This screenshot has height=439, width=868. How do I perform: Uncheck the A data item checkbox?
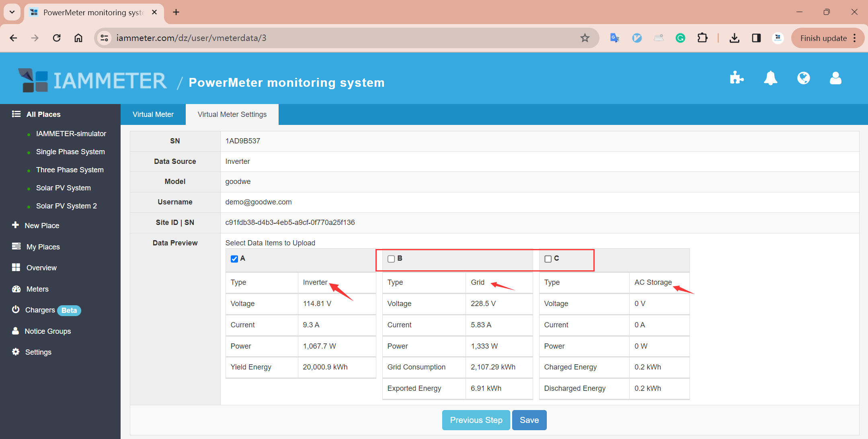tap(234, 259)
